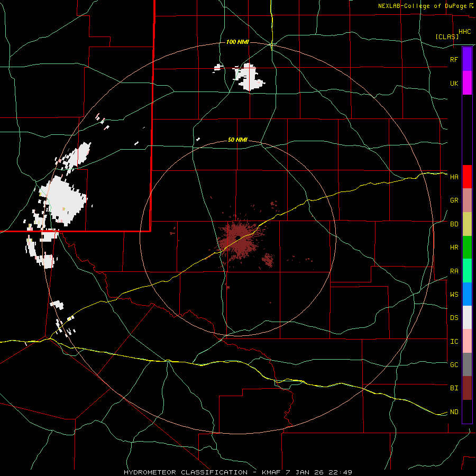Click the GR legend label
The image size is (476, 476).
(454, 200)
